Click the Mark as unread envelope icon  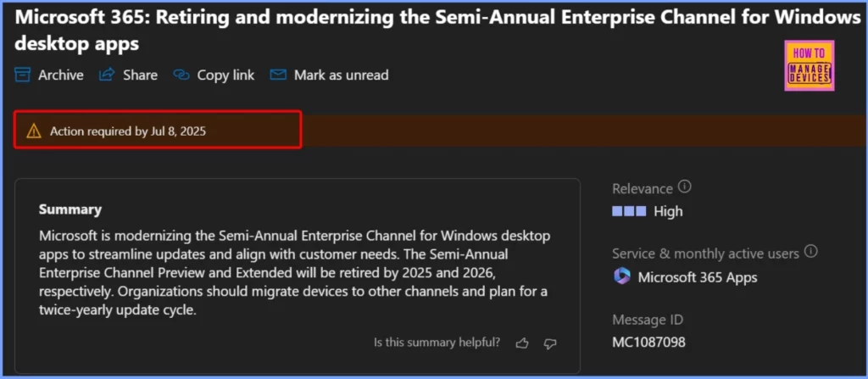click(278, 75)
